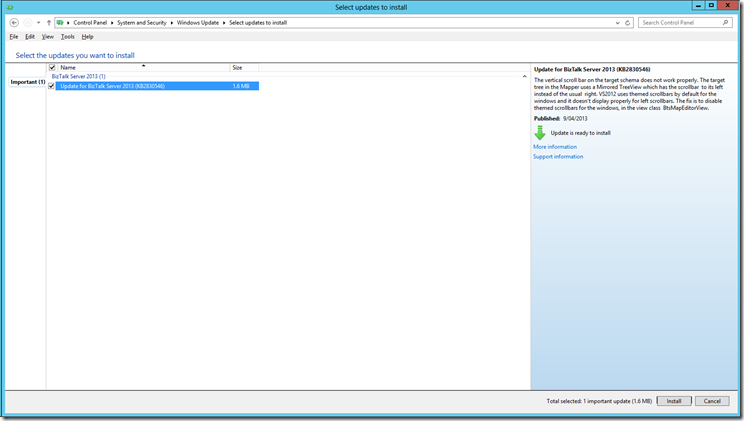Click the 1.6 MB size cell
Image resolution: width=744 pixels, height=421 pixels.
point(241,86)
